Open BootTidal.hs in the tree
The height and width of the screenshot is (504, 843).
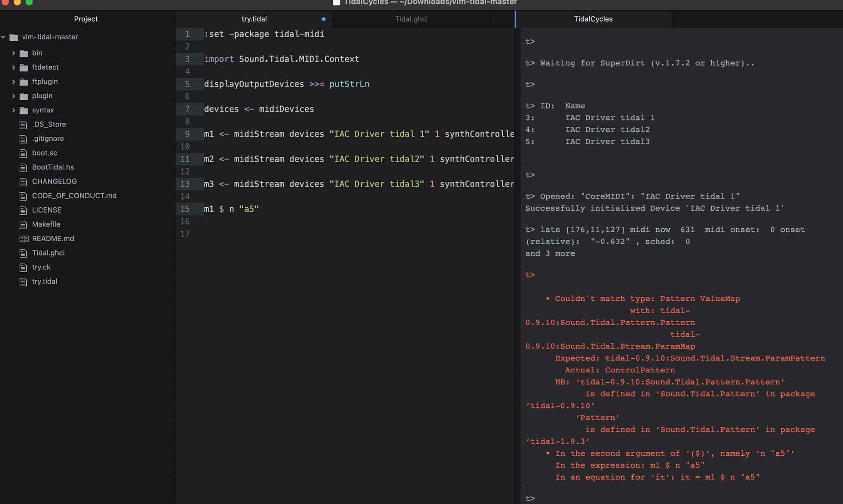[x=53, y=167]
